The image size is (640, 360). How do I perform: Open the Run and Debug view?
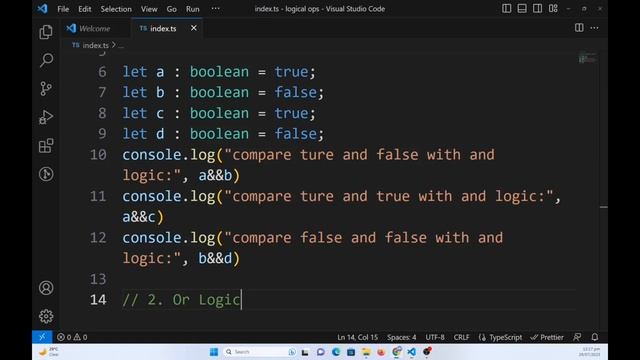coord(46,117)
